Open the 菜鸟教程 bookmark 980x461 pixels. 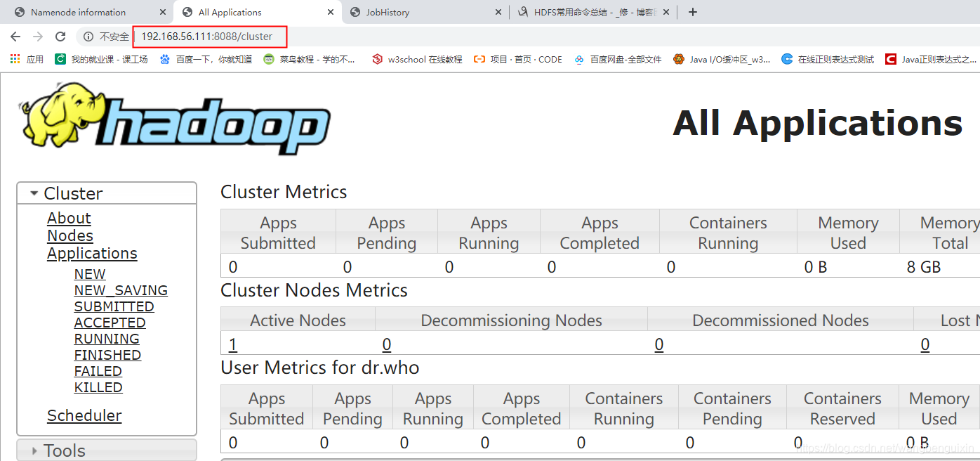point(310,60)
